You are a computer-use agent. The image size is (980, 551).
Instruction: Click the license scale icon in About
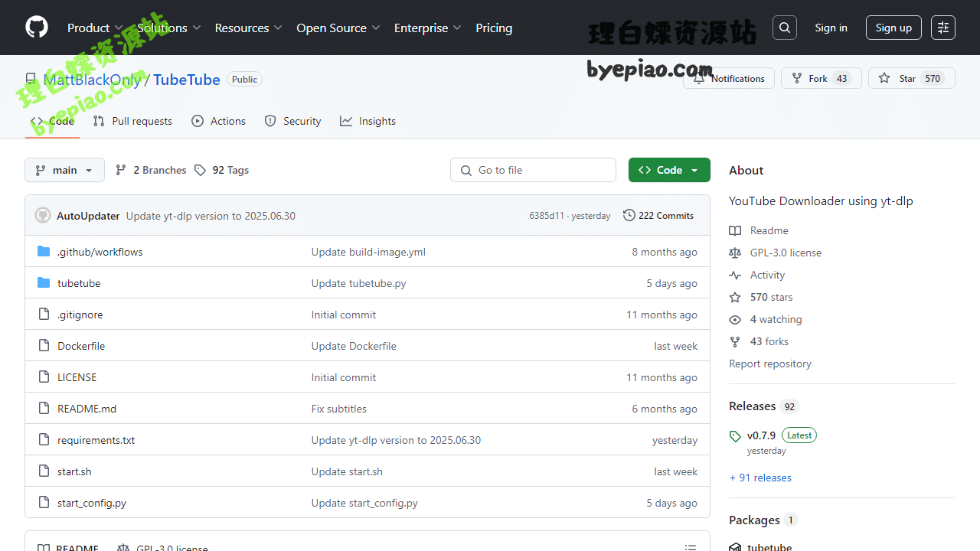735,253
